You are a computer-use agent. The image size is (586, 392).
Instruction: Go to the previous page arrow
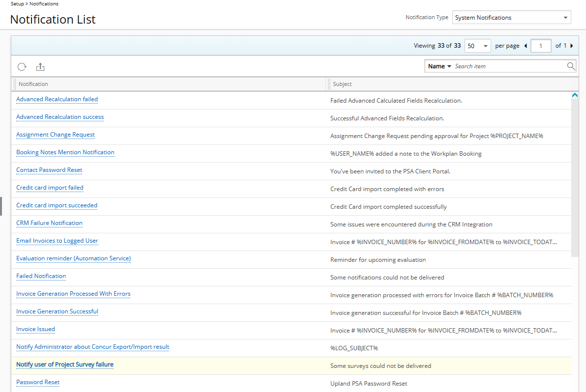pos(526,46)
